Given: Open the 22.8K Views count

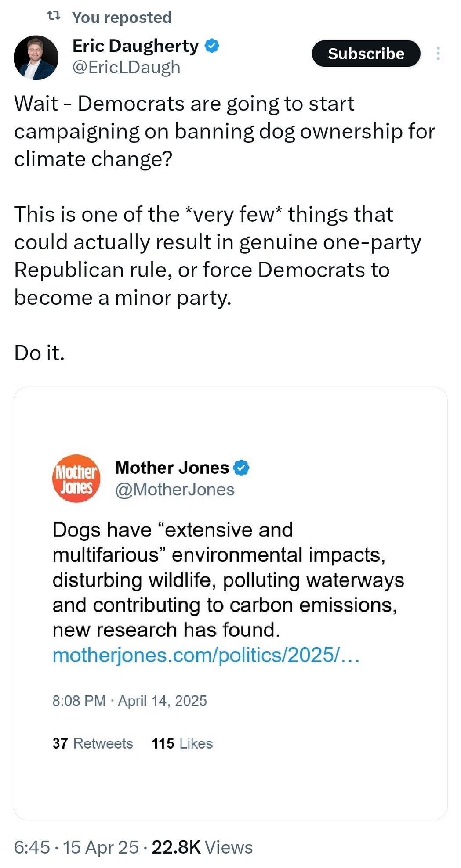Looking at the screenshot, I should [202, 847].
